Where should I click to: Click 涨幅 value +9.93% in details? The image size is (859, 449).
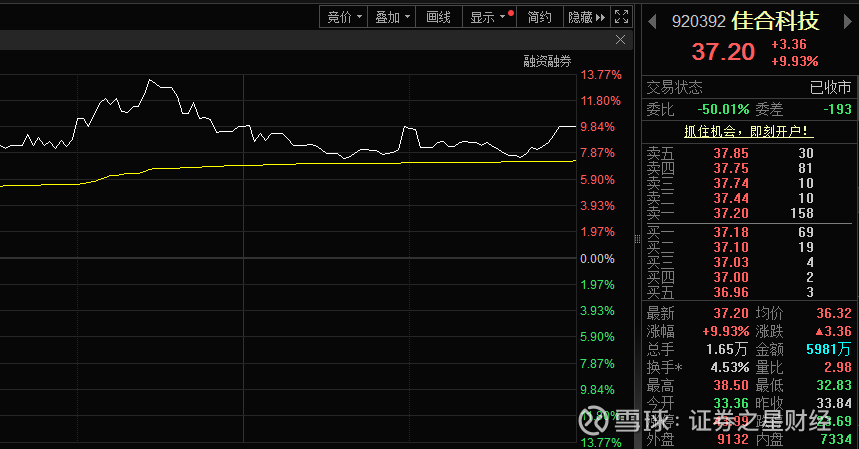725,331
